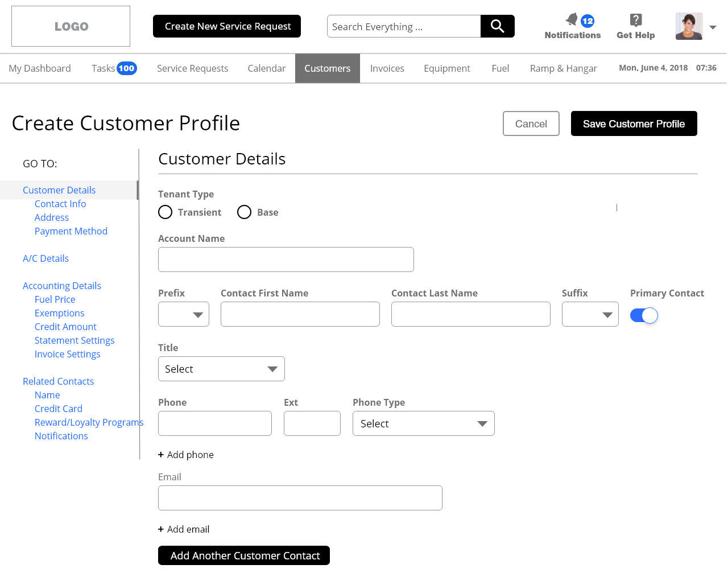Select the Base tenant type
This screenshot has height=581, width=728.
[245, 212]
